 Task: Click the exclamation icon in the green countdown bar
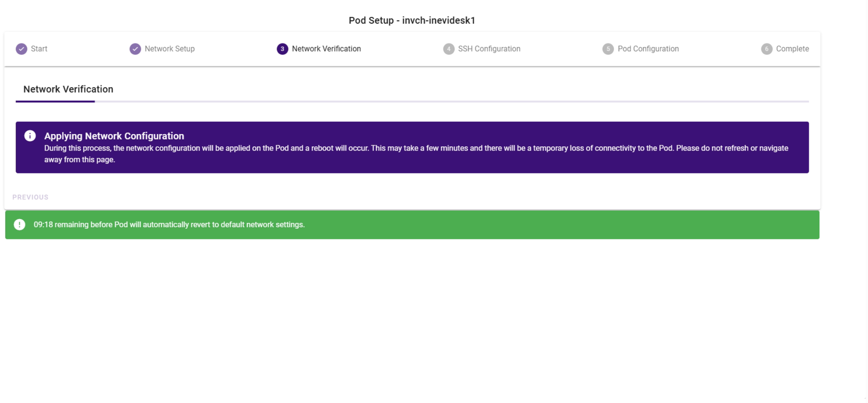tap(19, 224)
